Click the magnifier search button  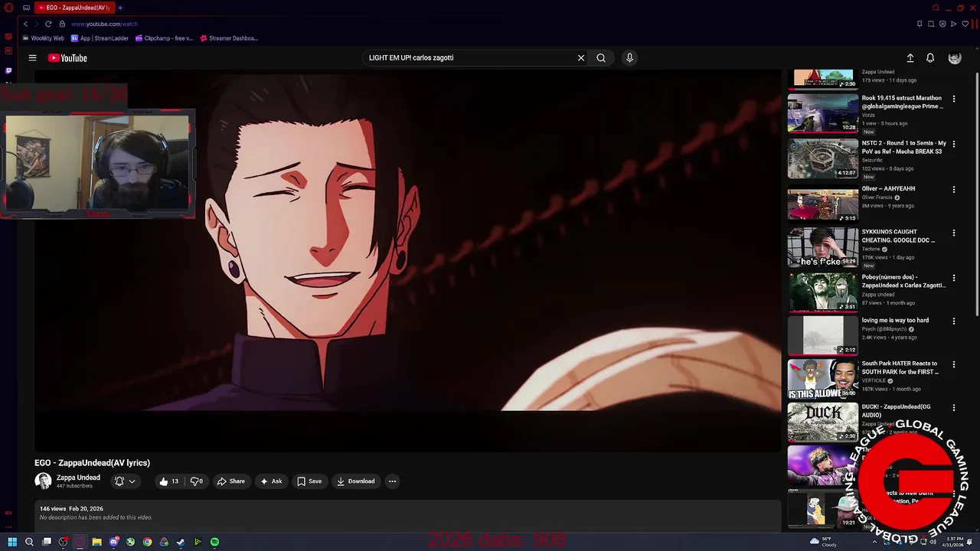[601, 57]
